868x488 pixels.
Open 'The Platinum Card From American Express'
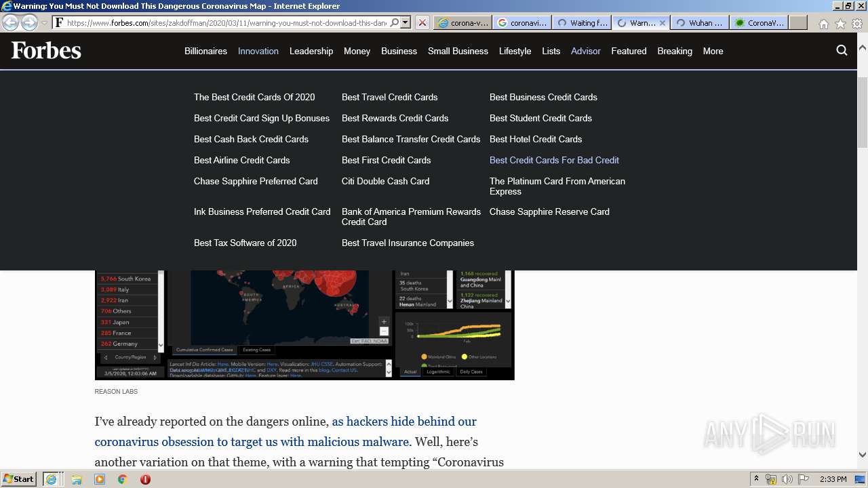[557, 186]
